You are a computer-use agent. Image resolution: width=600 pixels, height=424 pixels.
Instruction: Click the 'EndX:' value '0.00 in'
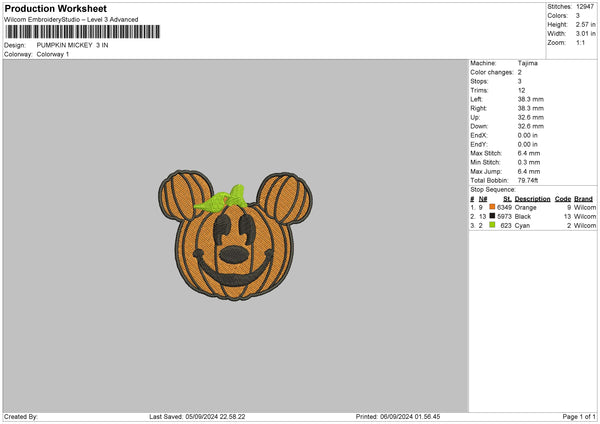click(x=528, y=135)
